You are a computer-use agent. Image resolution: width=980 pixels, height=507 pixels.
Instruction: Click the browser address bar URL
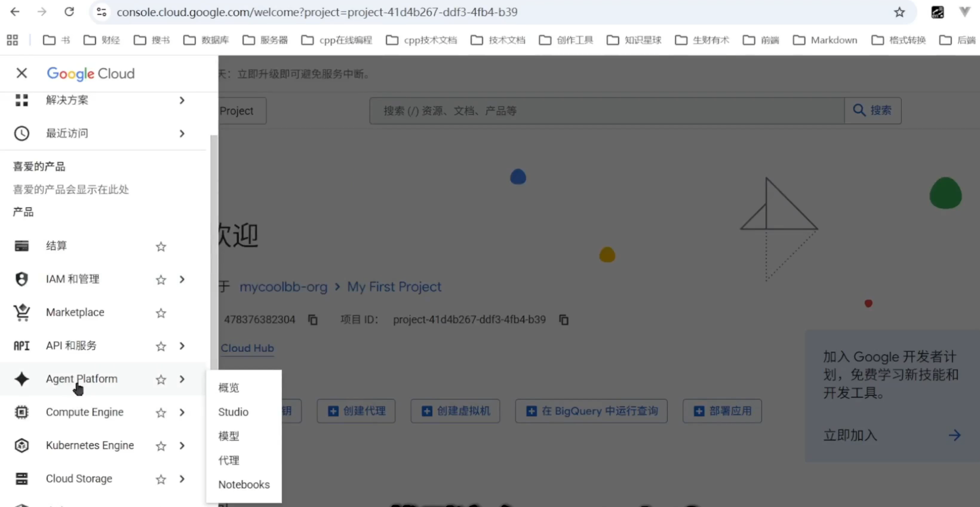pos(317,12)
